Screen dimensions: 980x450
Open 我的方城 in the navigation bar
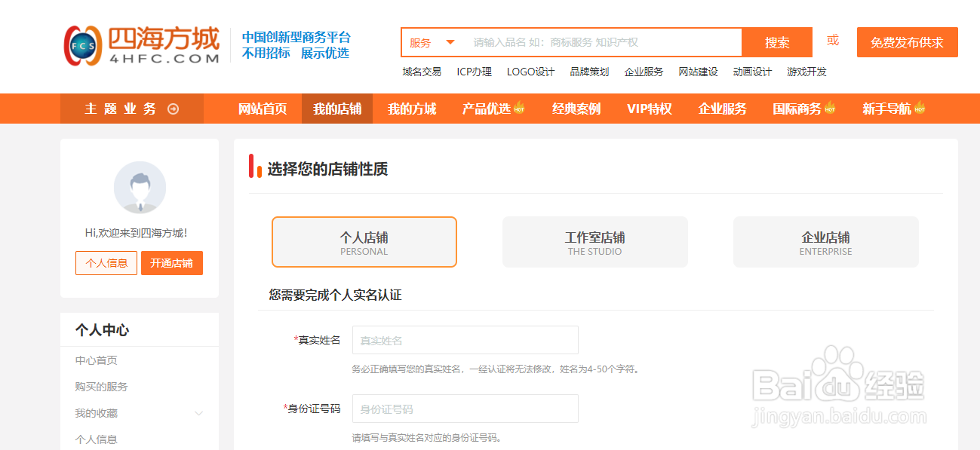click(x=412, y=109)
